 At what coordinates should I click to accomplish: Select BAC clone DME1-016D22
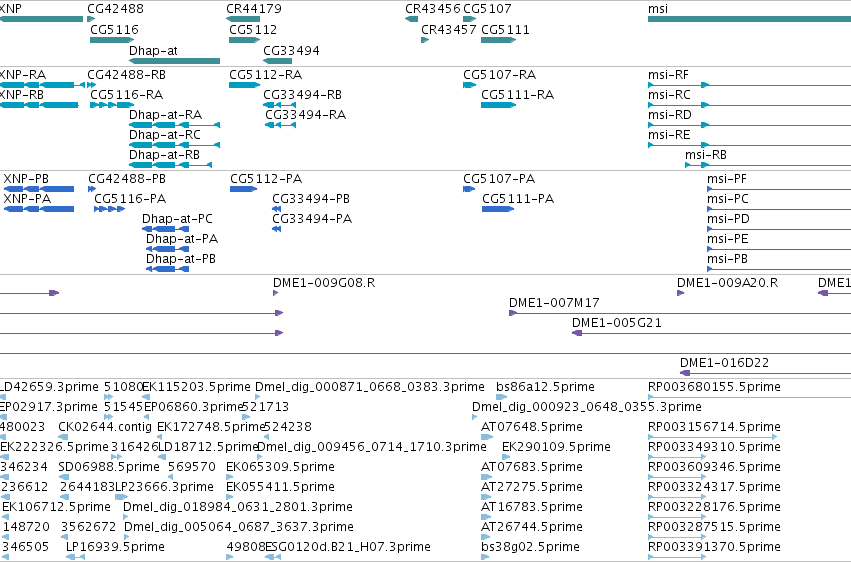tap(725, 362)
